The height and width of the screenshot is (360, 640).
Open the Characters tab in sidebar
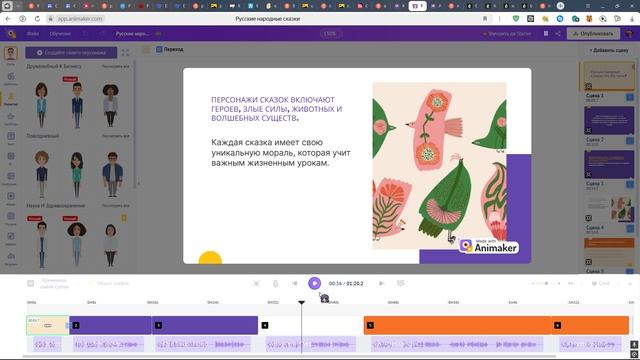point(11,98)
